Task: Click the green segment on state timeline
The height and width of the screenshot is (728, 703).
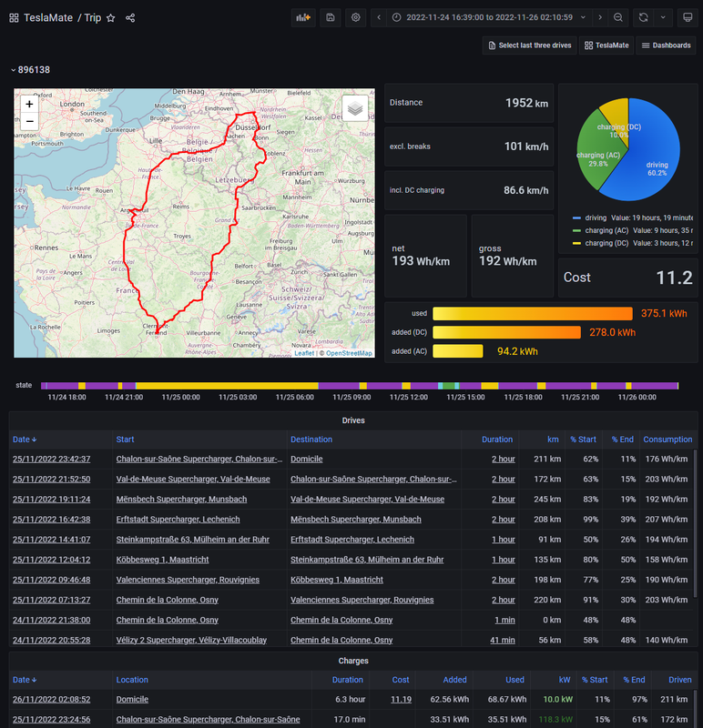Action: [448, 386]
